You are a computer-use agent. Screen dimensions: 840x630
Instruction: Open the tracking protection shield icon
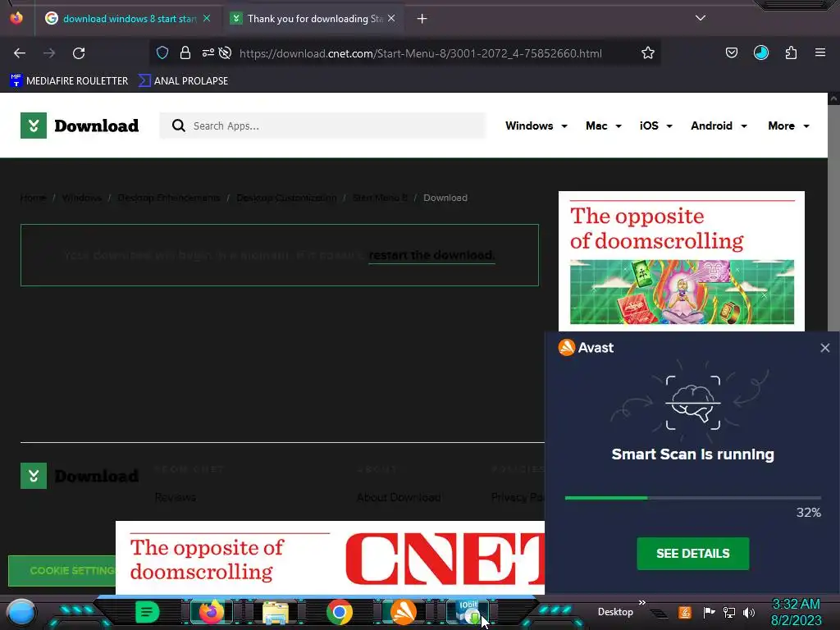(162, 52)
